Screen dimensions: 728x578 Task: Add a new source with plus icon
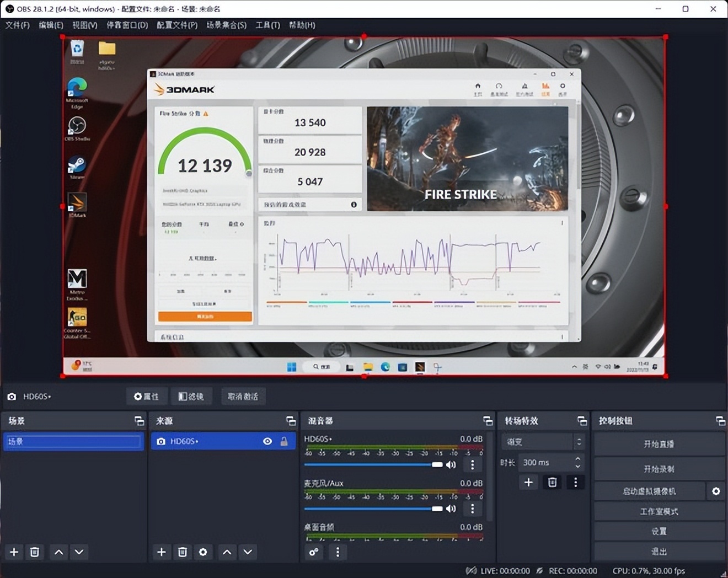click(x=161, y=552)
